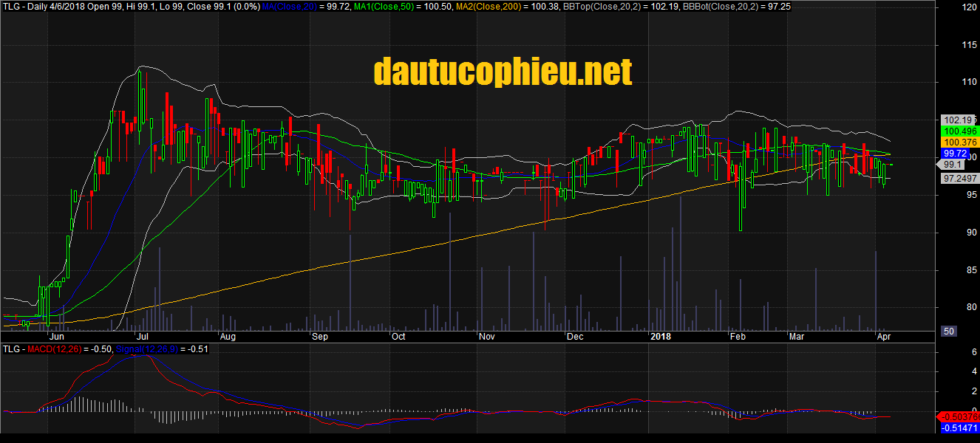The width and height of the screenshot is (980, 443).
Task: Click the volume scale 50 label
Action: [x=948, y=332]
